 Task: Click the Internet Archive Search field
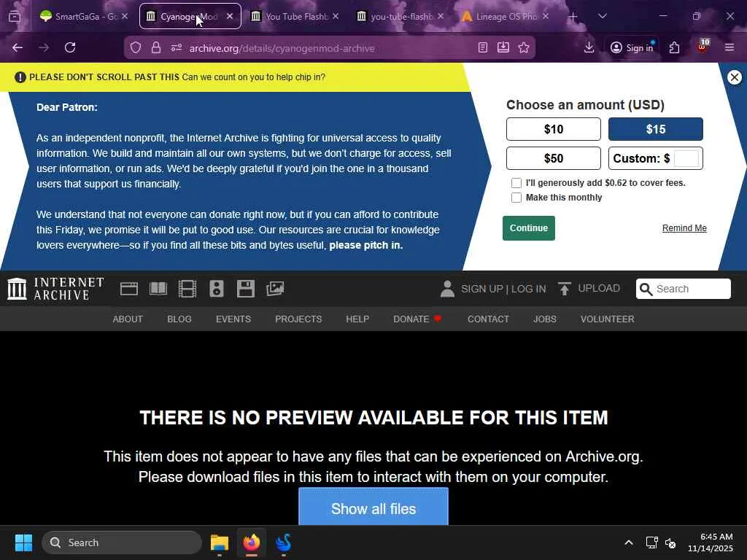[683, 289]
